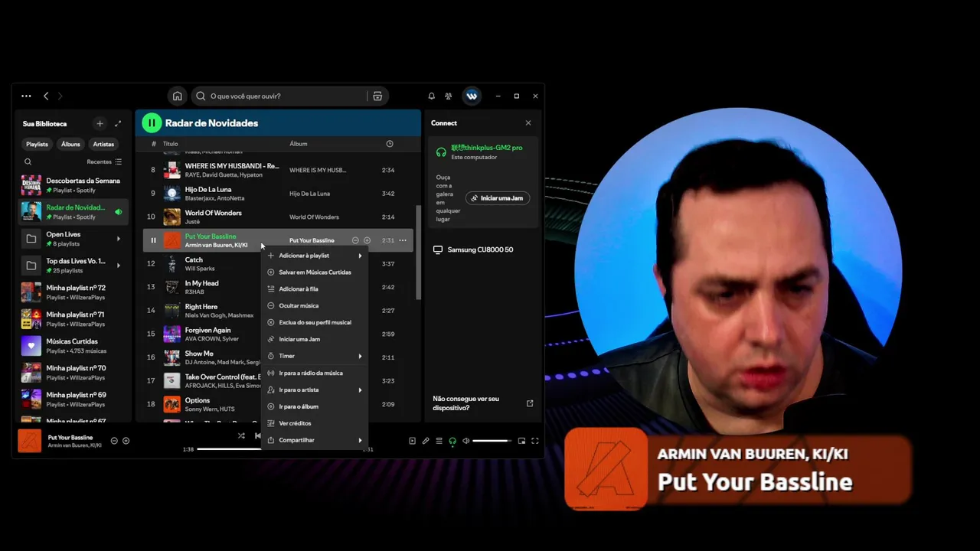Expand Open Lives folder arrow
980x551 pixels.
118,239
